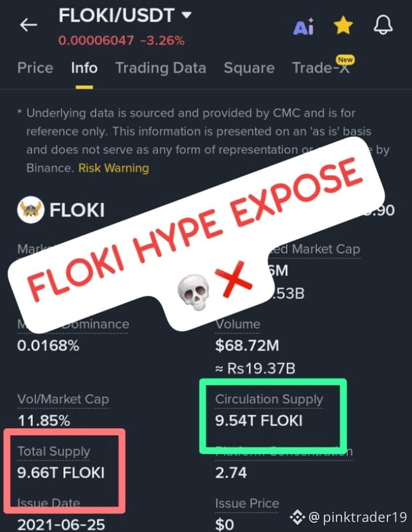Select the Info tab

tap(84, 68)
